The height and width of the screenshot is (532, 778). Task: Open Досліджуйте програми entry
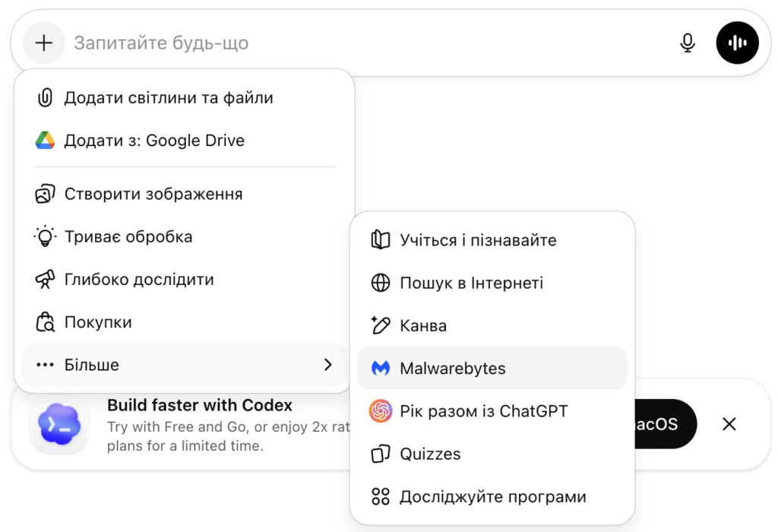point(492,497)
